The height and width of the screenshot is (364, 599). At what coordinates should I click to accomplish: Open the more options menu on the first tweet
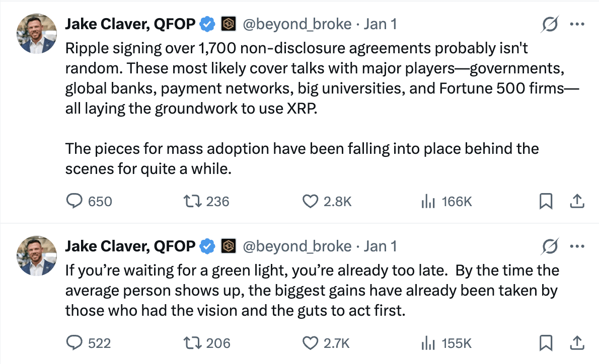(577, 24)
